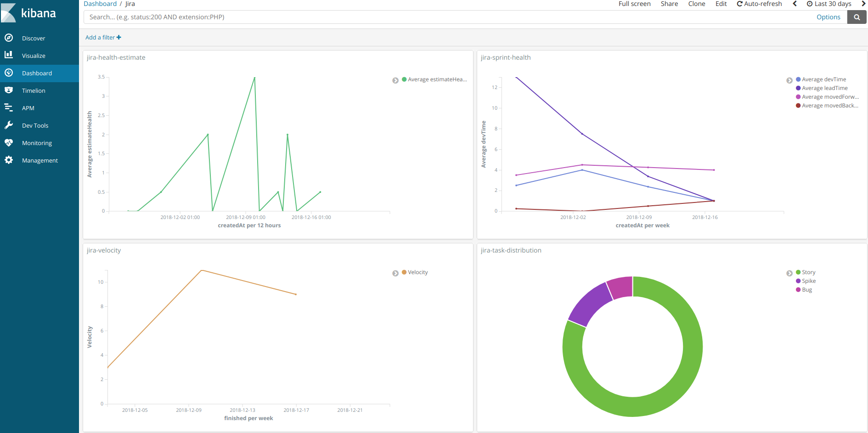Click the Average movedBack legend dot
Image resolution: width=868 pixels, height=433 pixels.
[798, 105]
